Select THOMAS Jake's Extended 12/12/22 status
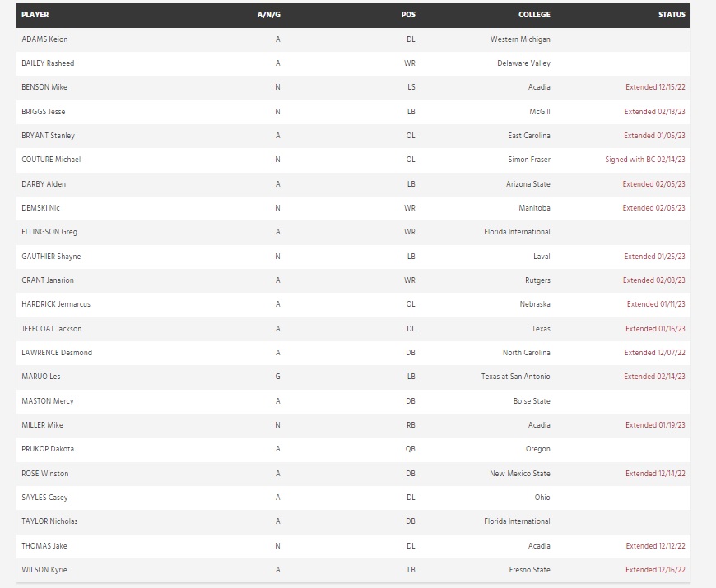The width and height of the screenshot is (716, 588). (x=655, y=545)
